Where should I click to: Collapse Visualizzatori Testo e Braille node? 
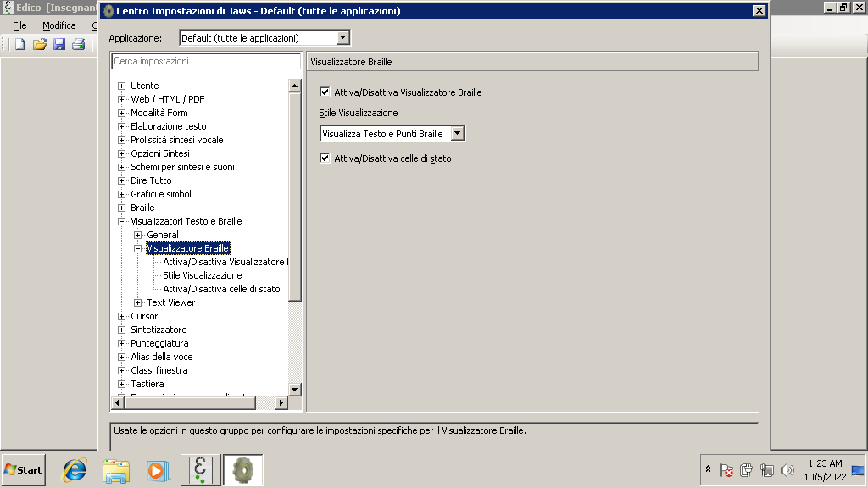point(122,221)
